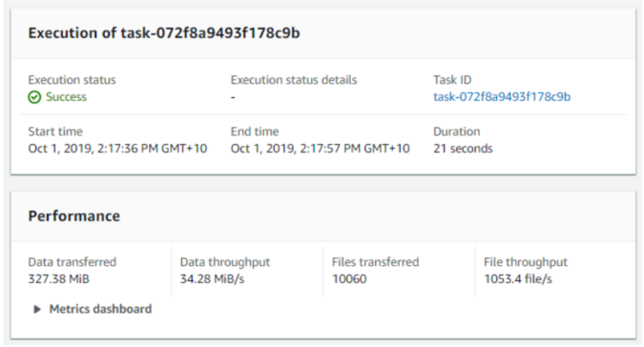Click the 10060 files transferred value
This screenshot has height=347, width=644.
pos(349,279)
